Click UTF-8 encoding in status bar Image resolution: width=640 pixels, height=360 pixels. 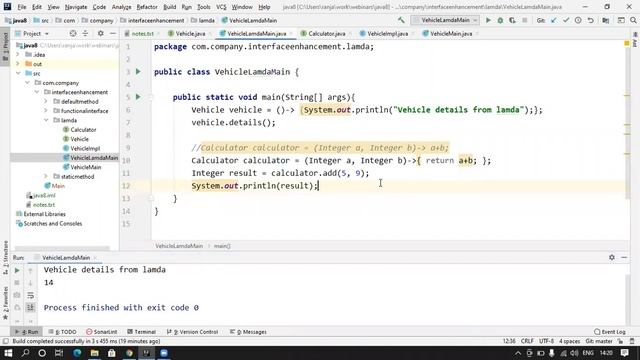click(546, 341)
